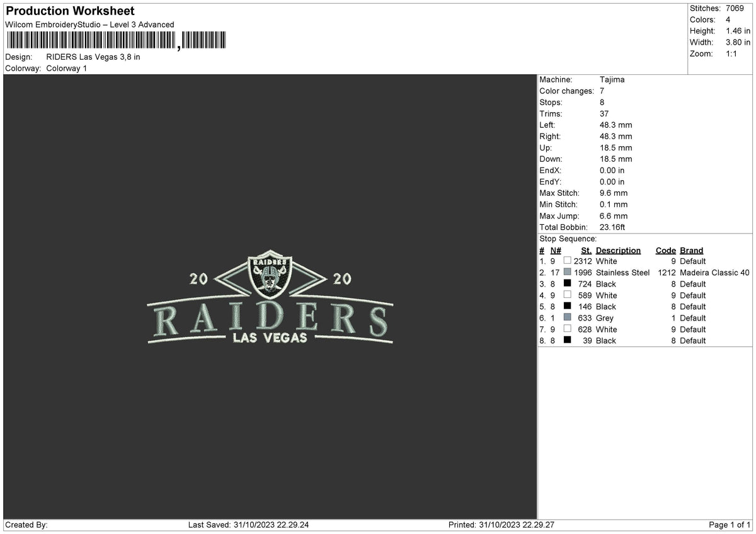756x534 pixels.
Task: Click the Stitches value 7069
Action: (x=735, y=8)
